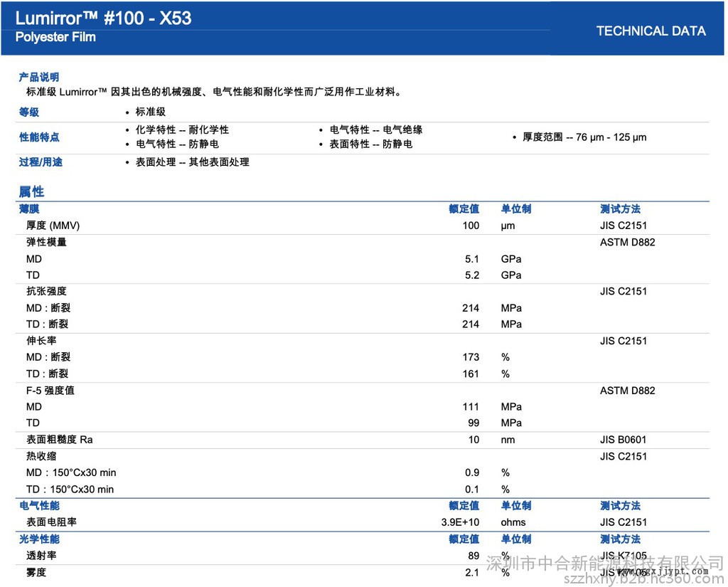Image resolution: width=728 pixels, height=587 pixels.
Task: Click the TD elastic modulus value '5.2'
Action: click(x=472, y=275)
